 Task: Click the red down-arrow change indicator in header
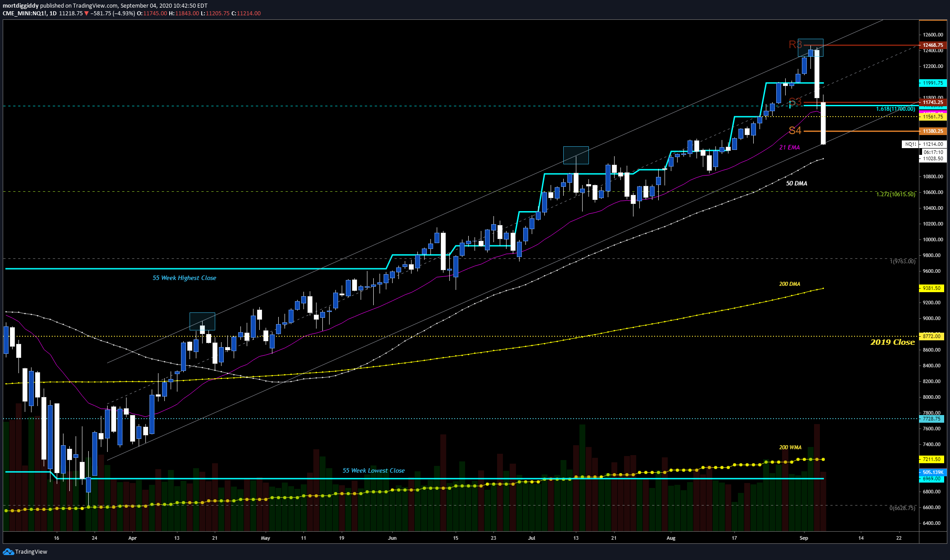86,14
